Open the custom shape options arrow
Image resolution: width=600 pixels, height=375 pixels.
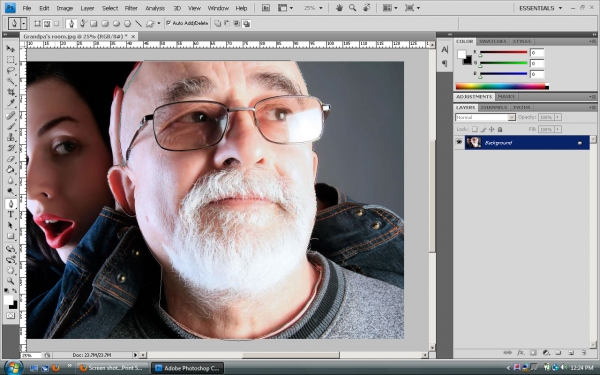tap(159, 24)
